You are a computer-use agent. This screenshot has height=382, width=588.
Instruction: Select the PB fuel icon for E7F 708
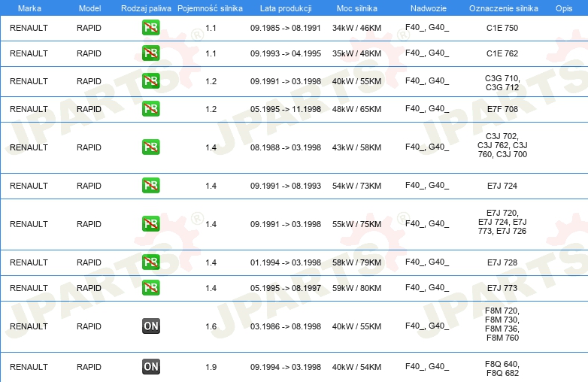point(150,109)
